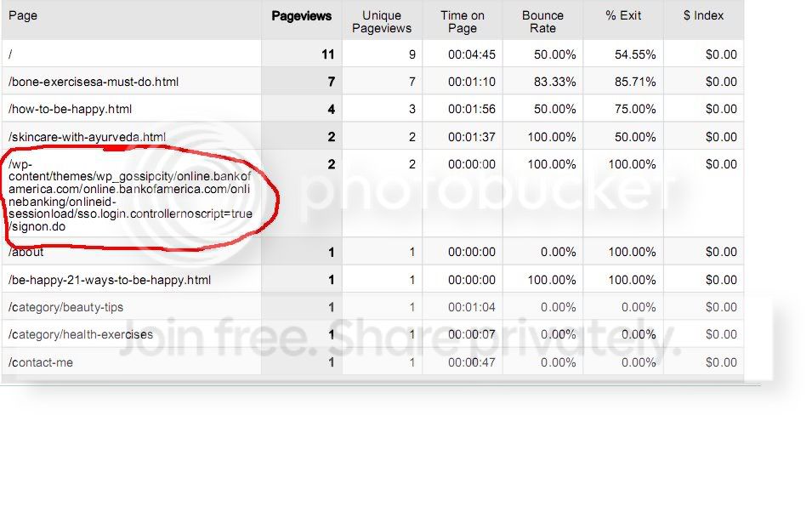
Task: Select time 00:01:04 in beauty-tips row
Action: point(472,307)
